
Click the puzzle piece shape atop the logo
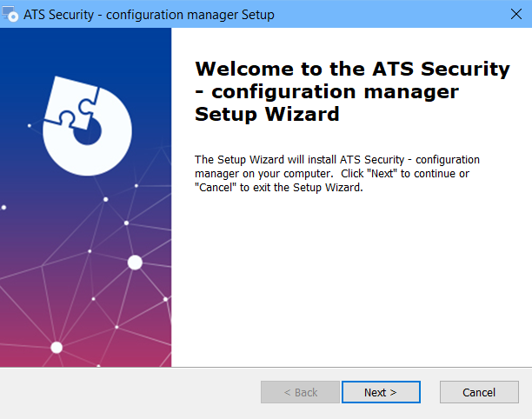71,103
